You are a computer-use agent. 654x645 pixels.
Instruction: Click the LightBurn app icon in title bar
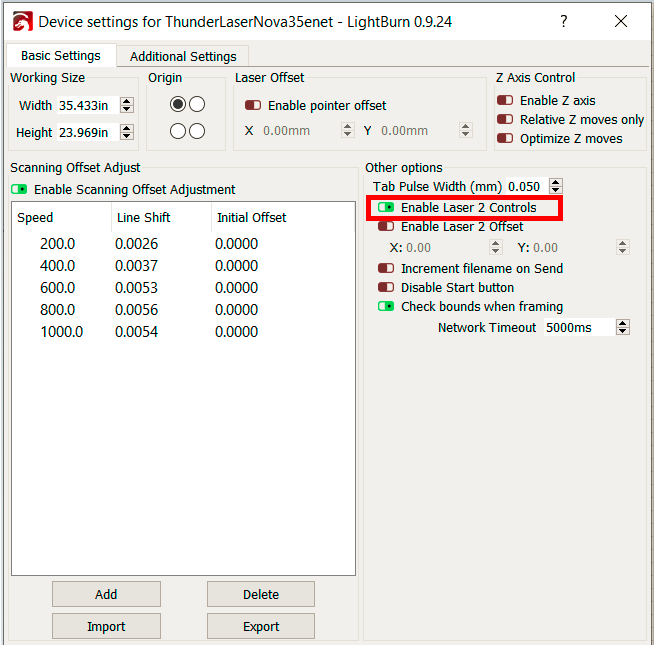23,21
